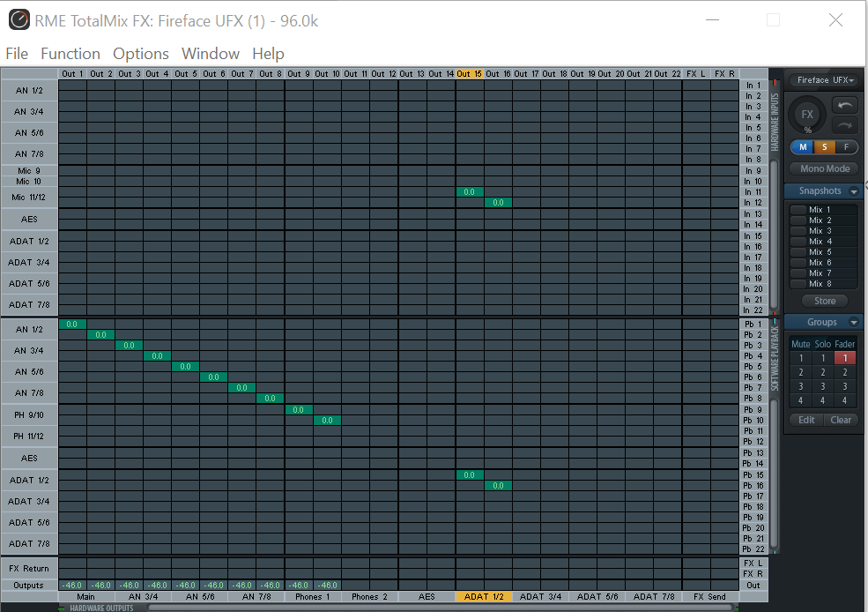The height and width of the screenshot is (612, 868).
Task: Click the Clear groups button
Action: click(x=841, y=420)
